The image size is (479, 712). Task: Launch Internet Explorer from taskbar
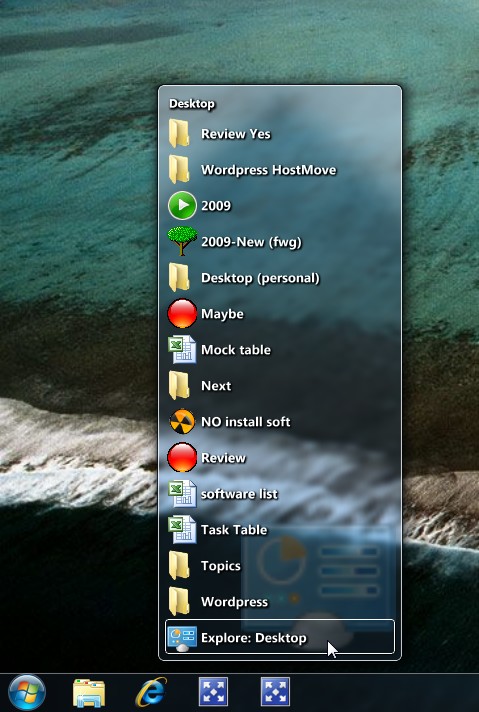[x=151, y=692]
